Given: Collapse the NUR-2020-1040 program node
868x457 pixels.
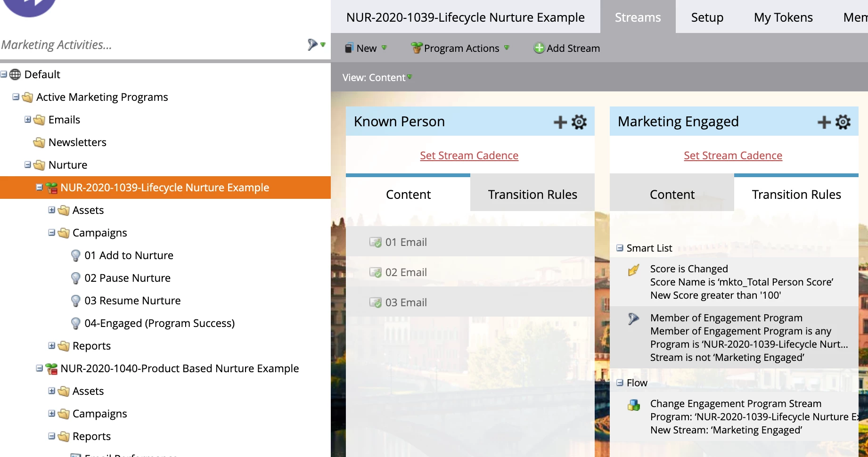Looking at the screenshot, I should [40, 368].
